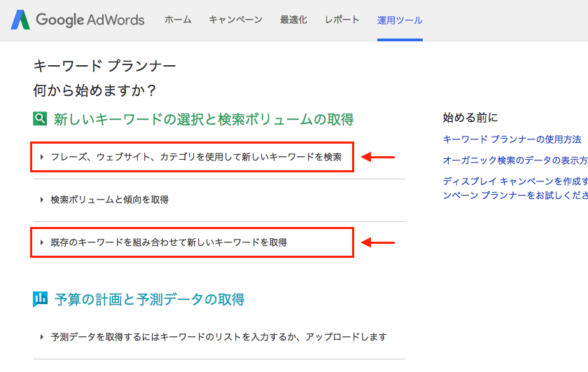Expand 予測データを取得するには disclosure triangle
This screenshot has width=588, height=372.
click(x=41, y=337)
